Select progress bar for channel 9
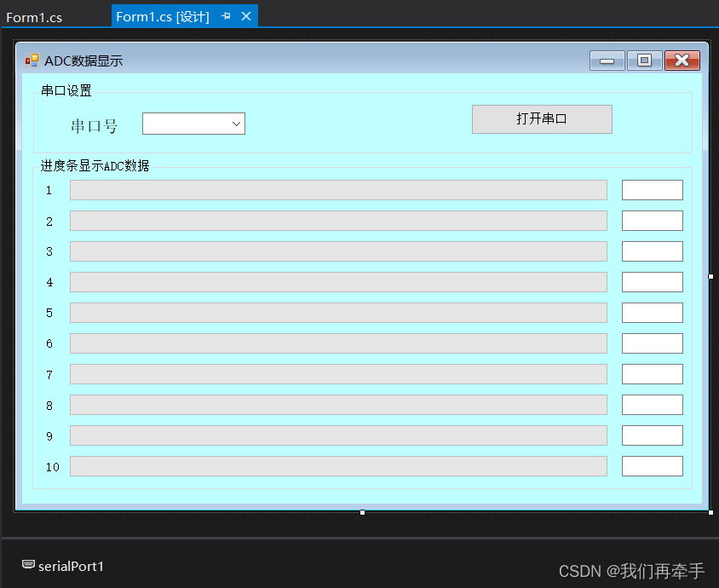The height and width of the screenshot is (588, 719). tap(338, 435)
